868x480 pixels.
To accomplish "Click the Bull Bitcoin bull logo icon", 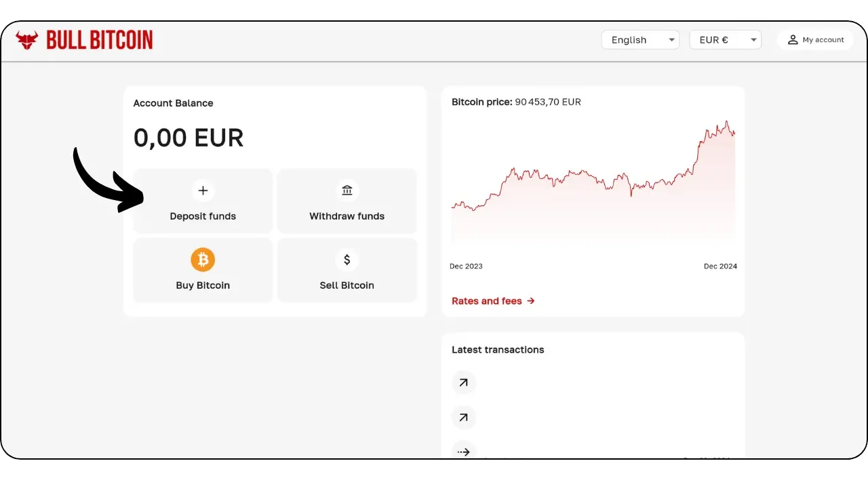I will (27, 40).
